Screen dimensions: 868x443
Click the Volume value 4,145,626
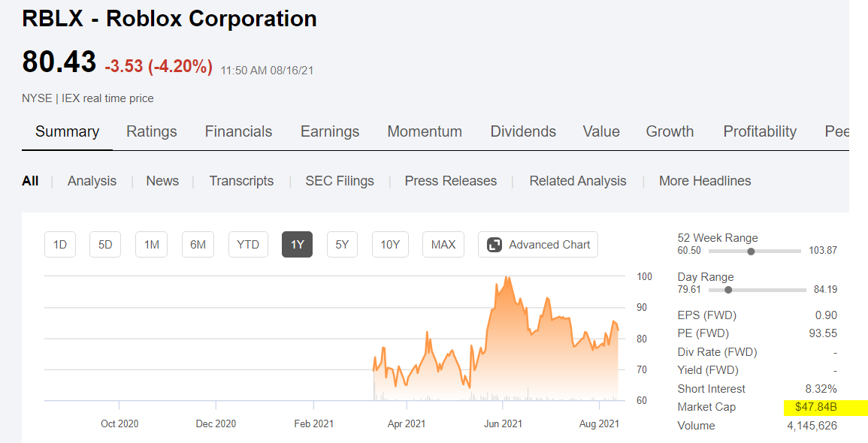(812, 425)
